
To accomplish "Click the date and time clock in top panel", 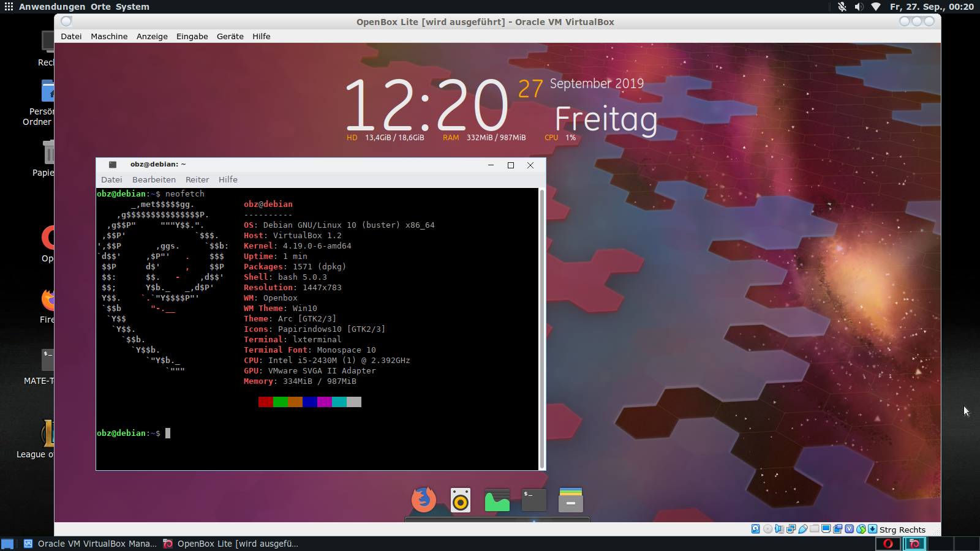I will pos(932,7).
